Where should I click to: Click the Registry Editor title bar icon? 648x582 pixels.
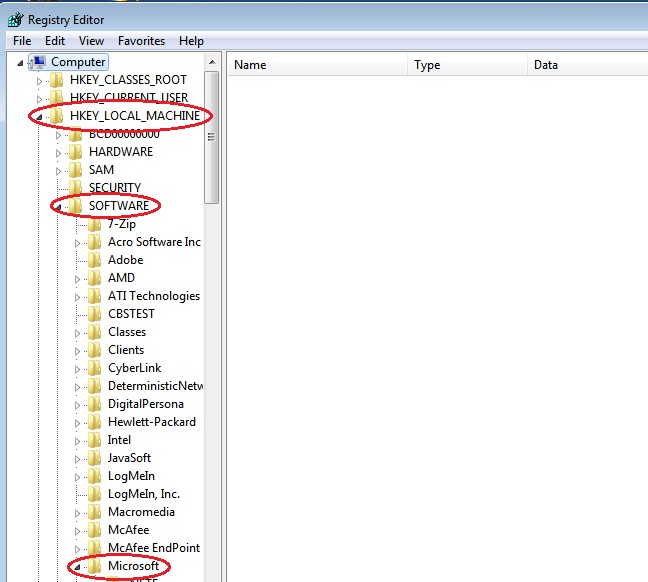pos(16,19)
